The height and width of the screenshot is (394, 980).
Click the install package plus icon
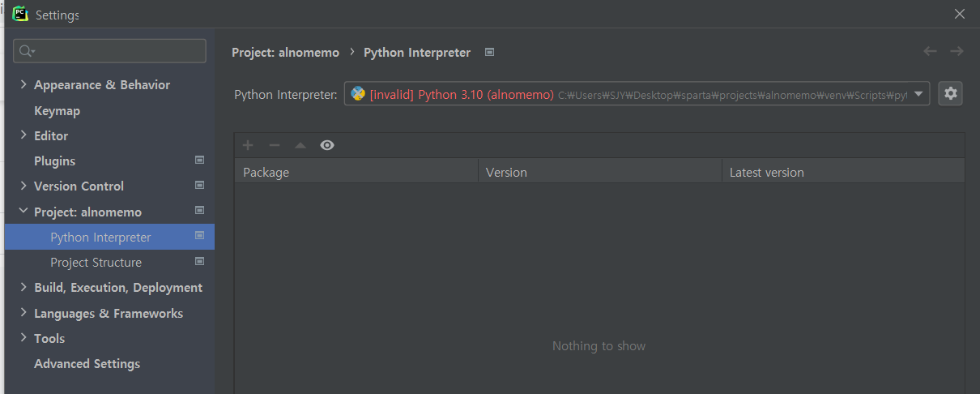coord(248,145)
